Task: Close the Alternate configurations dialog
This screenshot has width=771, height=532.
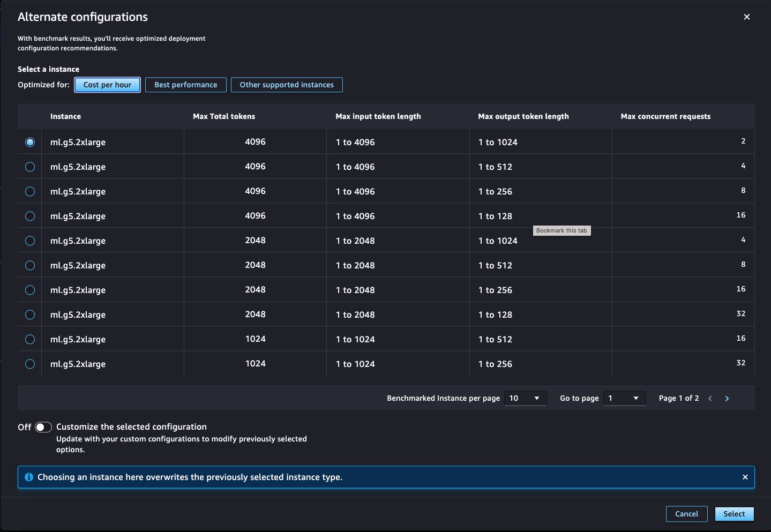Action: point(746,17)
